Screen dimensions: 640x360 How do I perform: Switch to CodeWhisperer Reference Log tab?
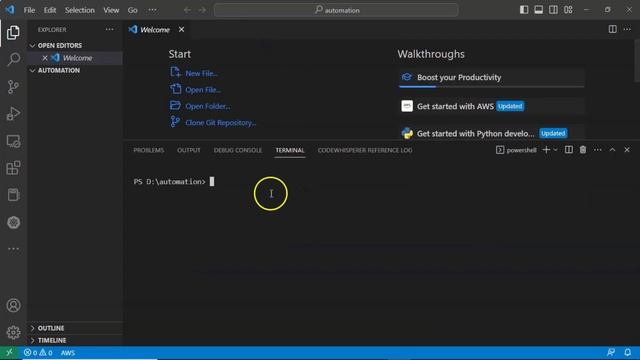tap(365, 150)
